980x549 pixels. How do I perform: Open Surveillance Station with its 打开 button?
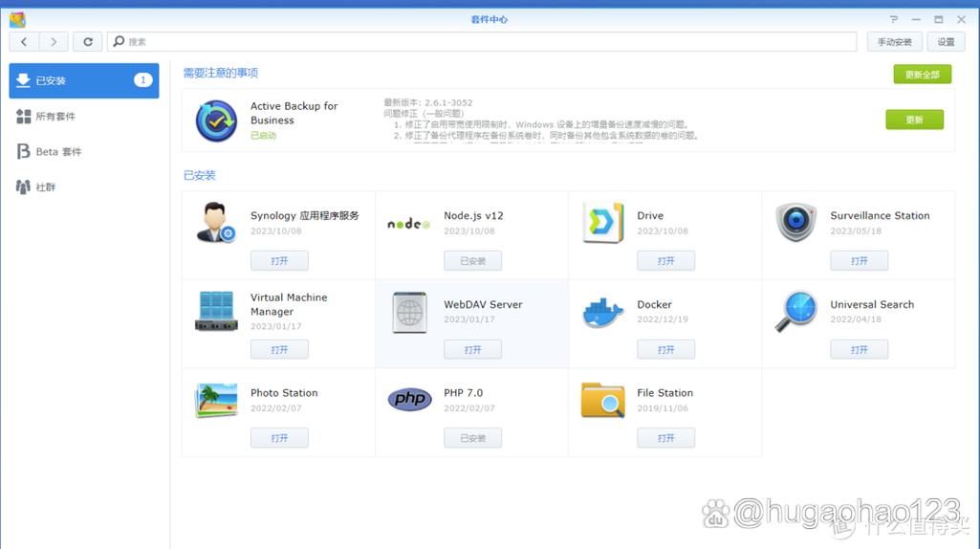[859, 261]
